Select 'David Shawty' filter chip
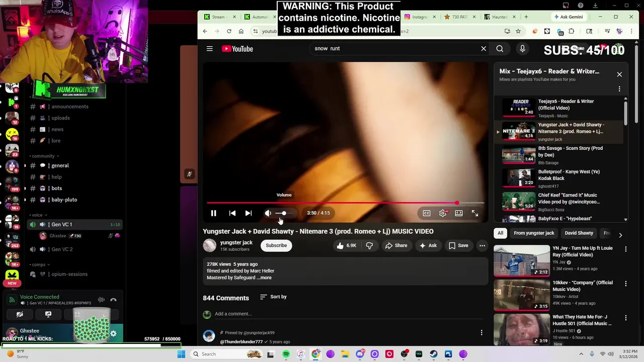The image size is (644, 362). [579, 233]
